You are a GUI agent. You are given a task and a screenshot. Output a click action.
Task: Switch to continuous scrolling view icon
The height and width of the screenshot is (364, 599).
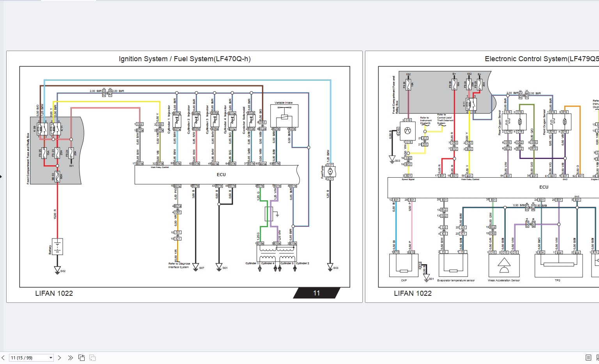pos(597,358)
